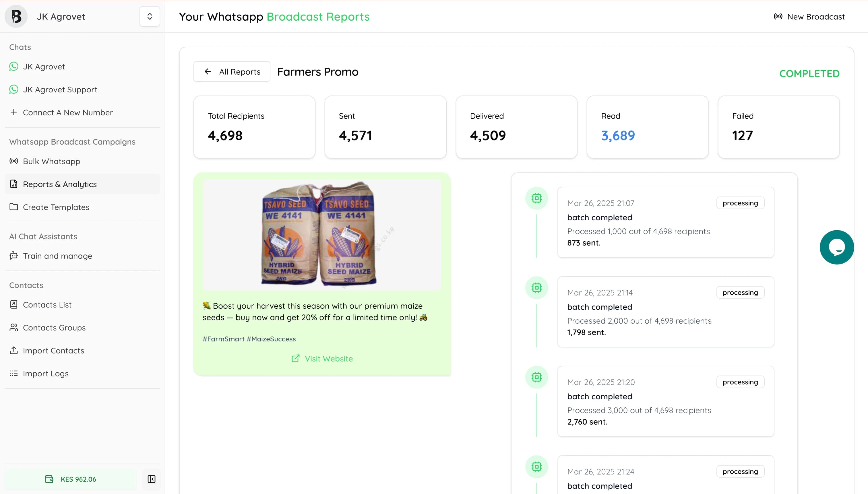Click the Contacts Groups people icon

point(13,327)
